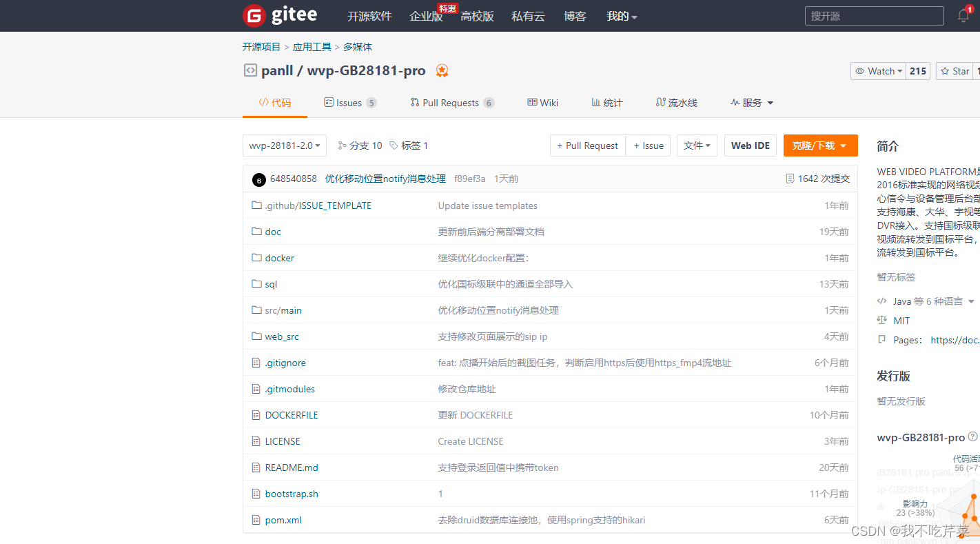Click the src/main folder icon

[256, 310]
